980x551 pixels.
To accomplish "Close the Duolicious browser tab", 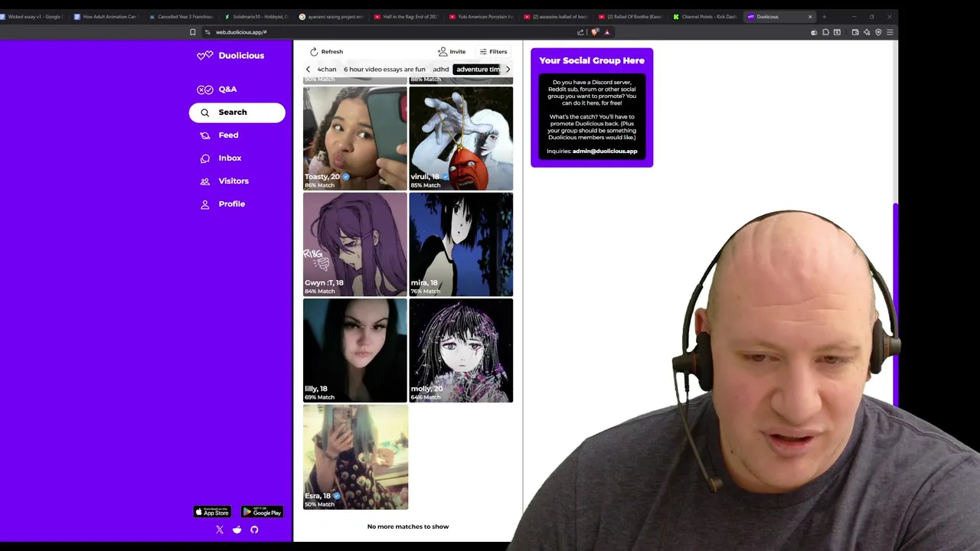I will coord(810,17).
